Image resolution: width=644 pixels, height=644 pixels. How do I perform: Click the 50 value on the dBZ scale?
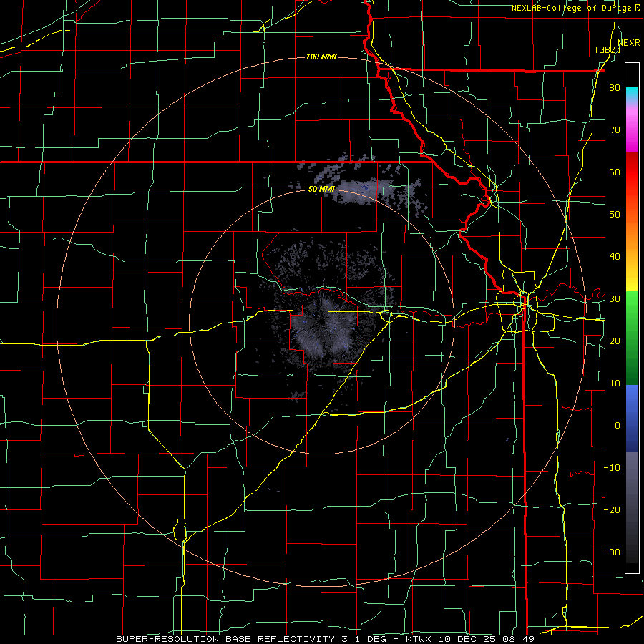615,215
